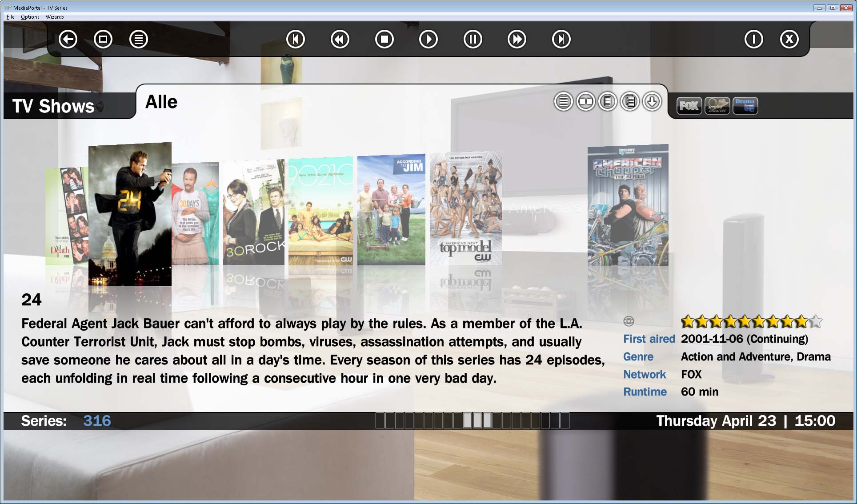The image size is (857, 504).
Task: Click the X exit icon in top bar
Action: (x=789, y=39)
